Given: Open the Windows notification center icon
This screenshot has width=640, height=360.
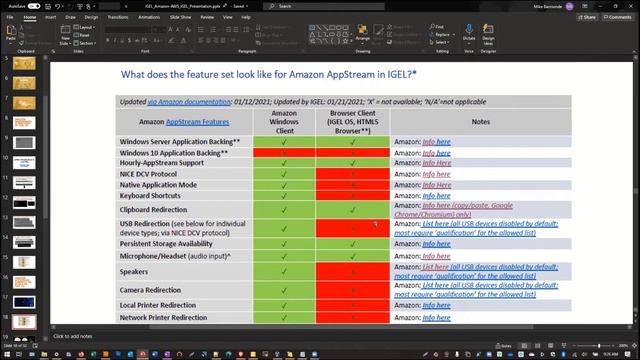Looking at the screenshot, I should pyautogui.click(x=628, y=354).
